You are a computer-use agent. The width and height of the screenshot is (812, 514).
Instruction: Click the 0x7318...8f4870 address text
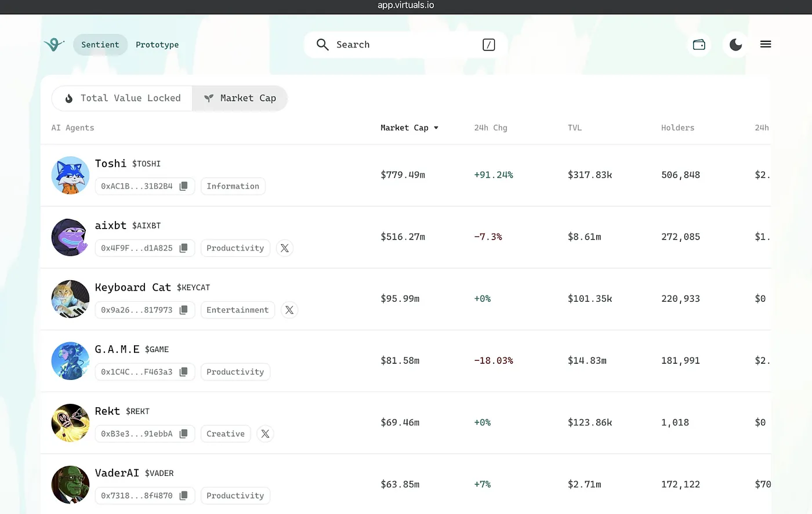click(x=137, y=495)
